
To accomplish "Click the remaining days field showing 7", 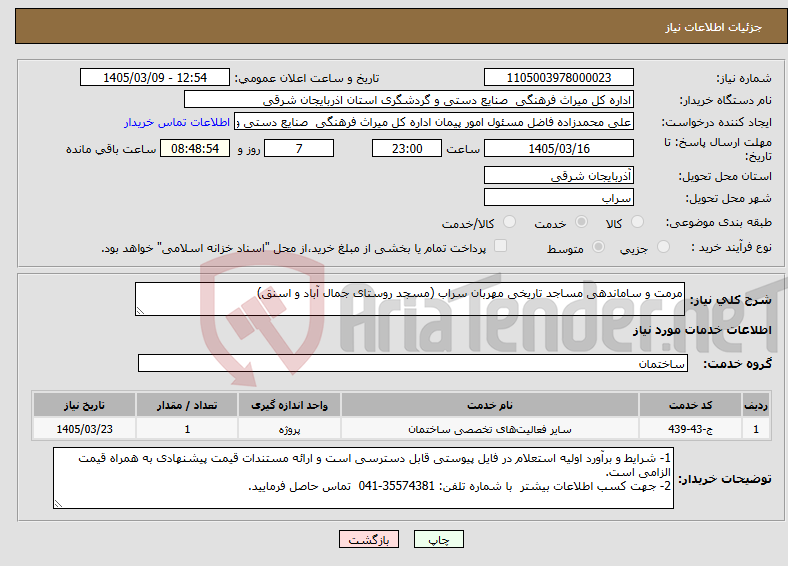I will pos(299,148).
